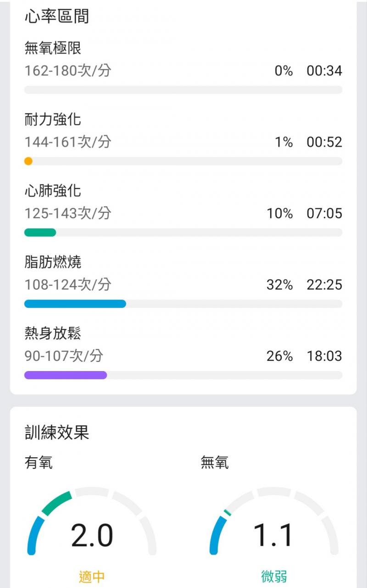Viewport: 367px width, 588px height.
Task: Select the 耐力強化 zone label
Action: point(53,120)
